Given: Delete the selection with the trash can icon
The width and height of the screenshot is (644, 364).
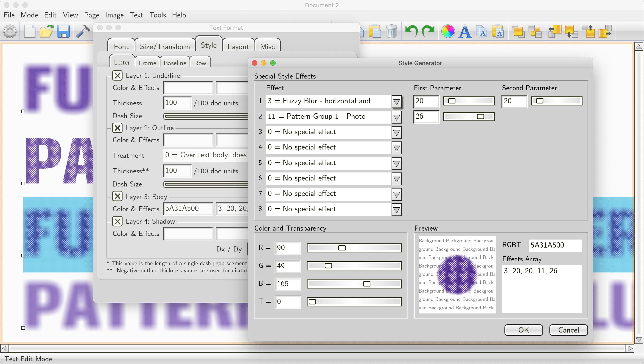Looking at the screenshot, I should (x=392, y=31).
